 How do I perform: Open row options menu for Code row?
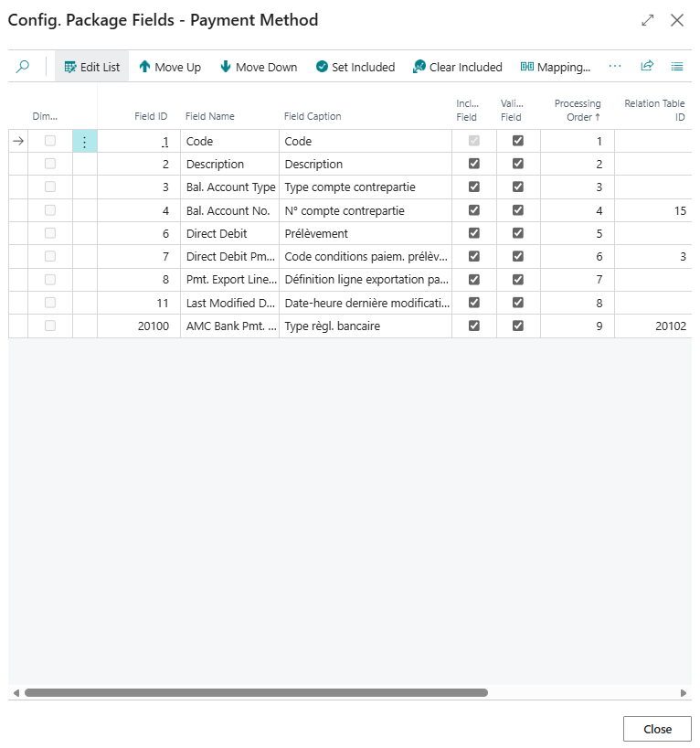(84, 142)
